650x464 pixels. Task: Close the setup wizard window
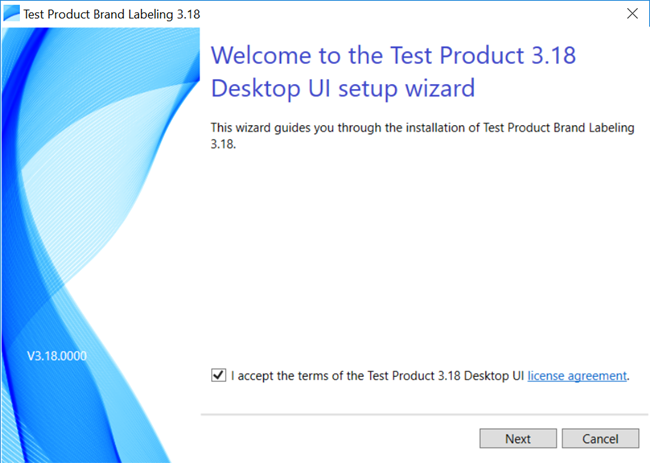[632, 14]
